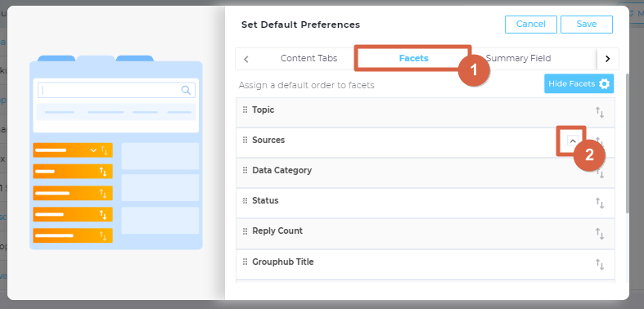Cancel the preferences dialog

coord(530,25)
